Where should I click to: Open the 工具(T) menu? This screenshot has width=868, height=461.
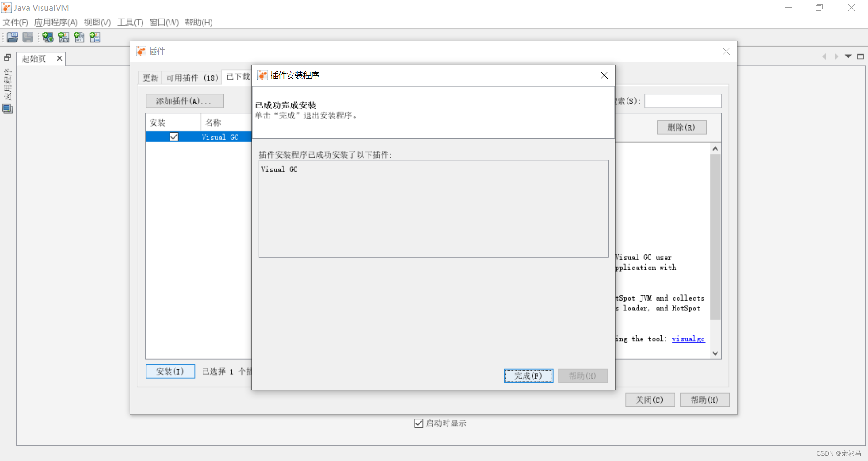pos(130,22)
